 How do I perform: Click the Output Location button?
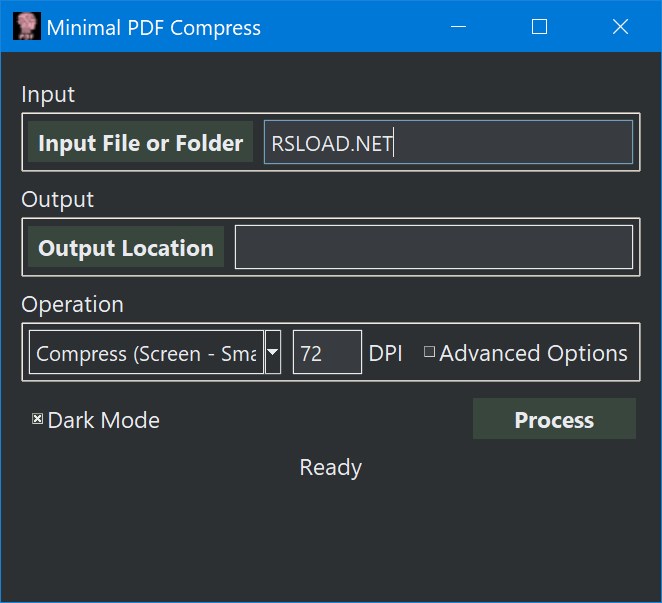[x=126, y=247]
